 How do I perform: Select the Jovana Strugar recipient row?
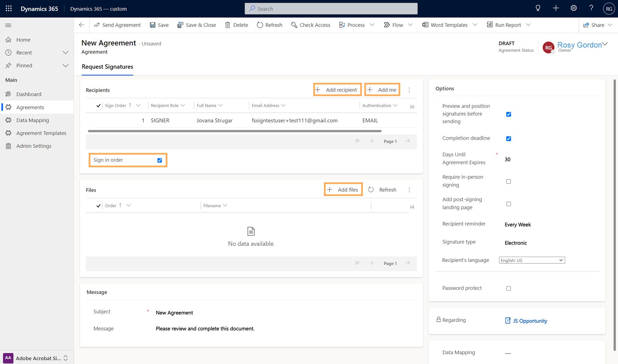coord(251,120)
